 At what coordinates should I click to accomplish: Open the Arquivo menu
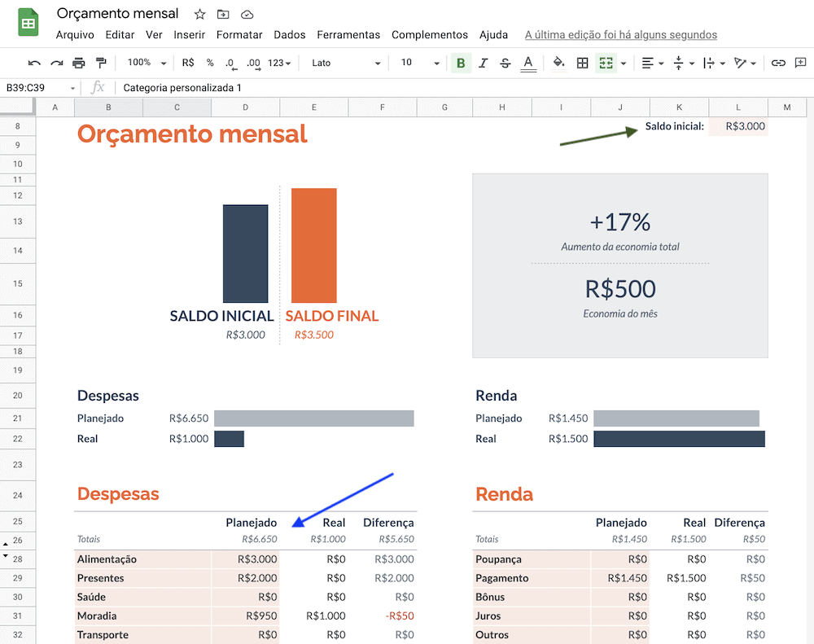click(x=75, y=35)
